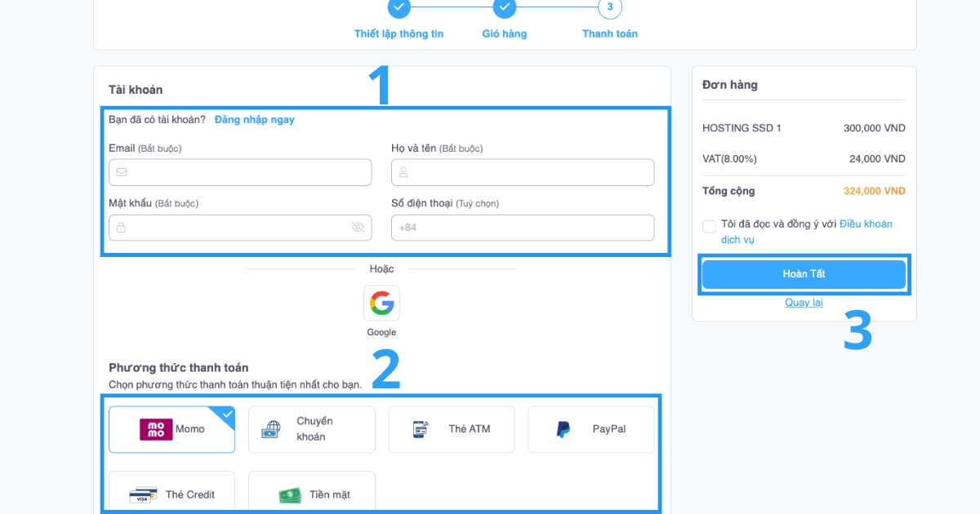Screen dimensions: 980x514
Task: Go to Thiết lập thông tin step
Action: point(399,8)
